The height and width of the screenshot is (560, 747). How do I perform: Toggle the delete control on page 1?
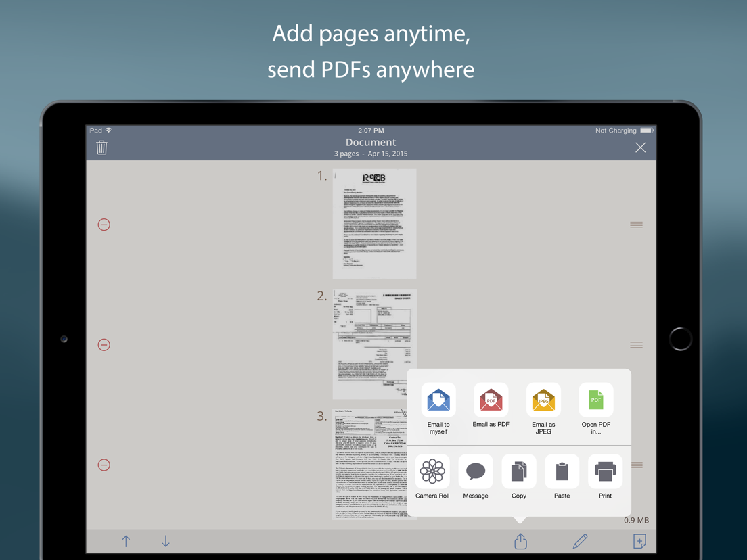104,224
